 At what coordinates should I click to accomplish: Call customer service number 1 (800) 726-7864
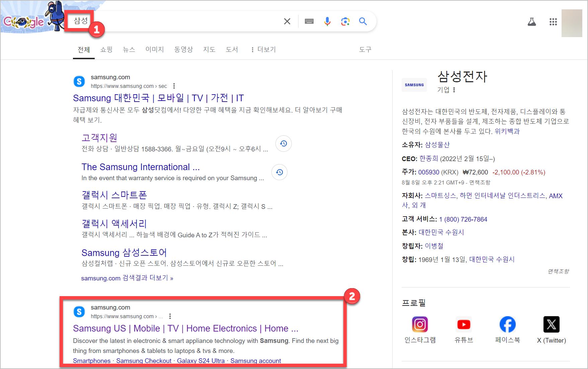point(463,219)
